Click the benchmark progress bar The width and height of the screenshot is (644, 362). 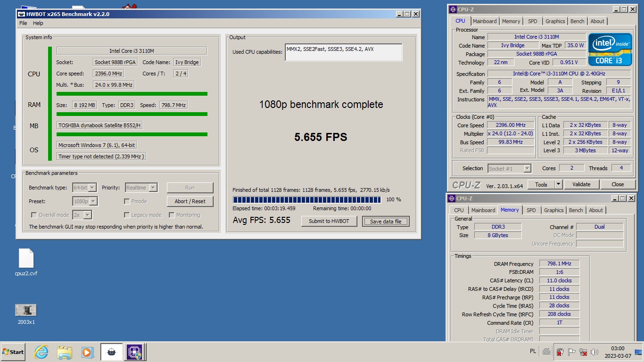point(307,200)
